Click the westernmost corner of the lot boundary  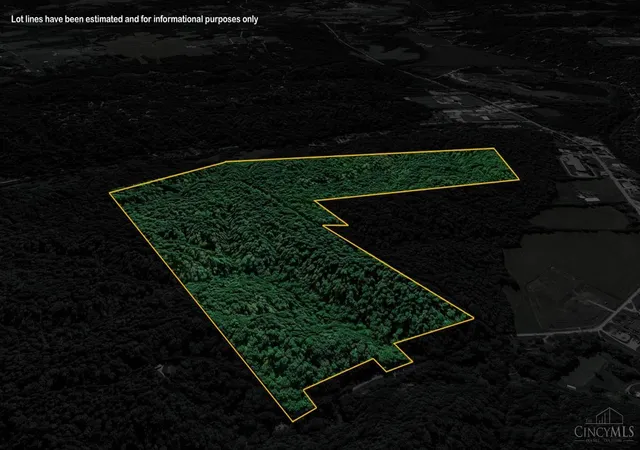click(110, 193)
